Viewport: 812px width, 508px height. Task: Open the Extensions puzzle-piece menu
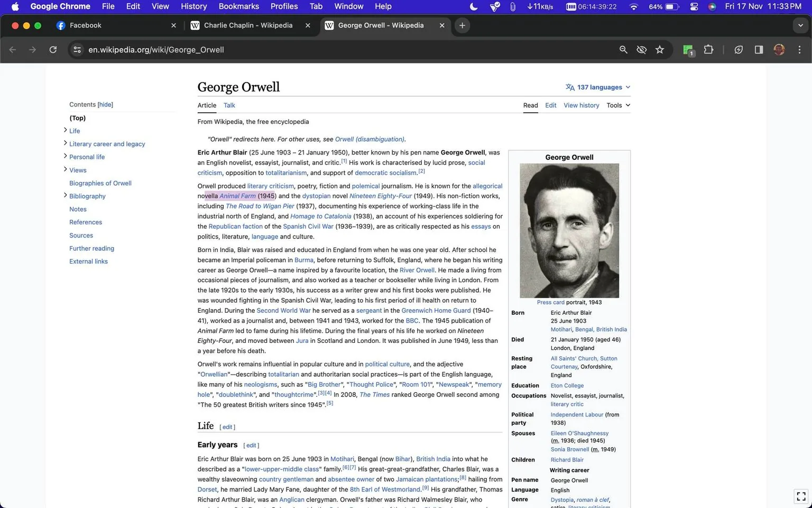point(708,49)
